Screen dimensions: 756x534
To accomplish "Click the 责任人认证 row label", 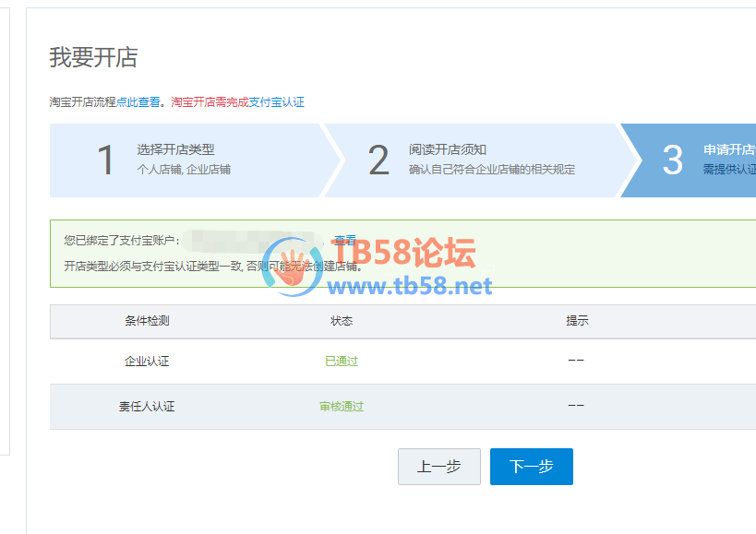I will (x=147, y=407).
